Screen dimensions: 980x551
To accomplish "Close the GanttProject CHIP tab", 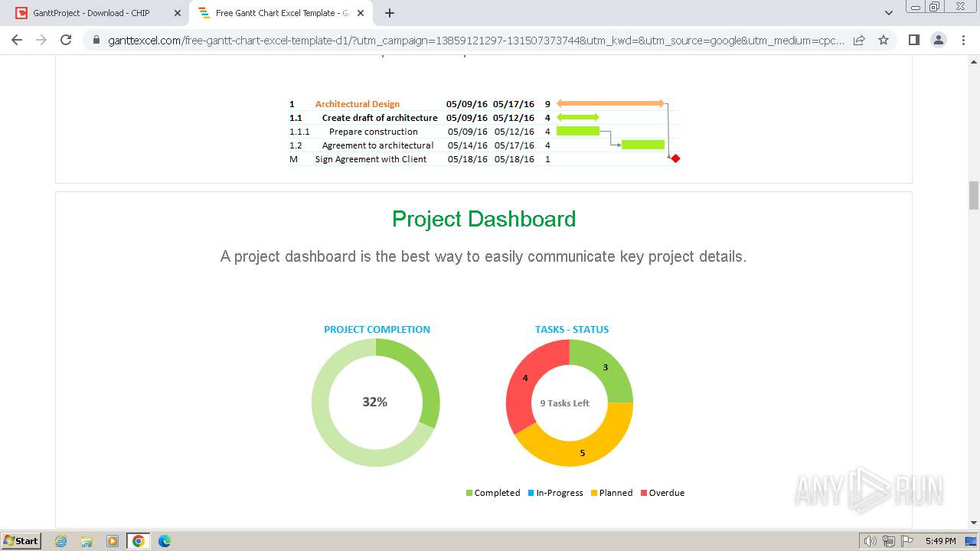I will click(178, 13).
